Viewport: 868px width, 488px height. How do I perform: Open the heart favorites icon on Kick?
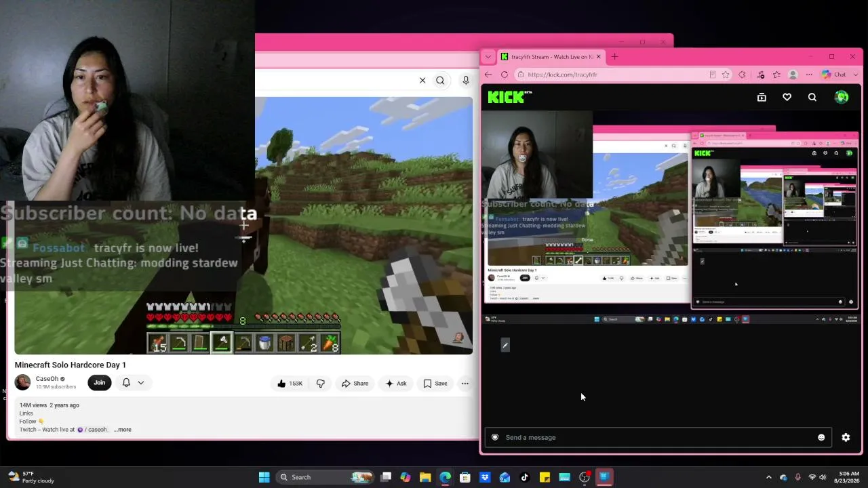point(787,98)
